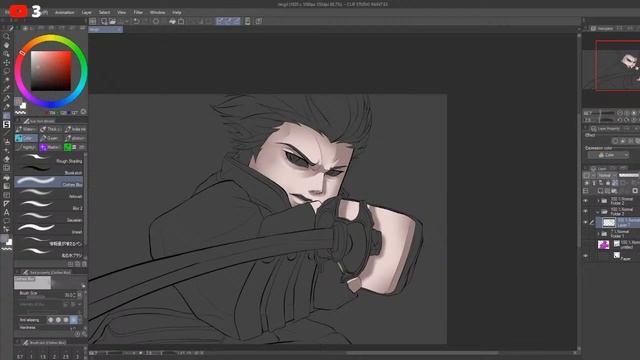Toggle visibility of Layer 7

(x=586, y=222)
